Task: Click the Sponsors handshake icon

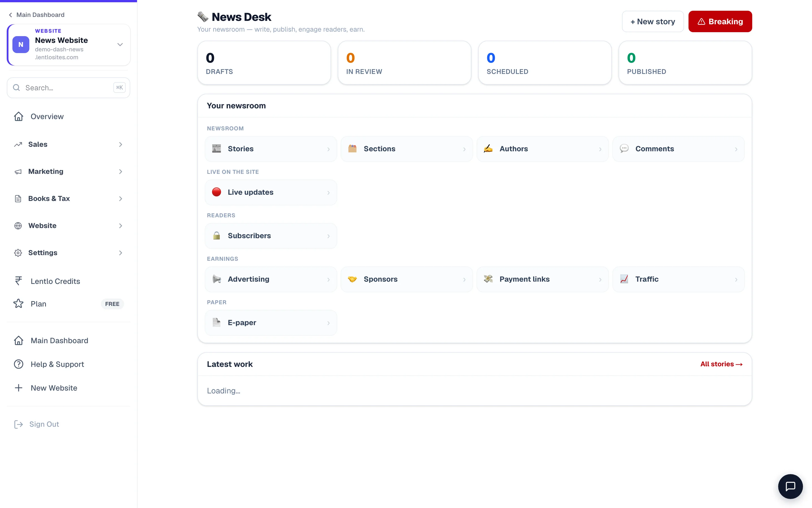Action: point(352,279)
